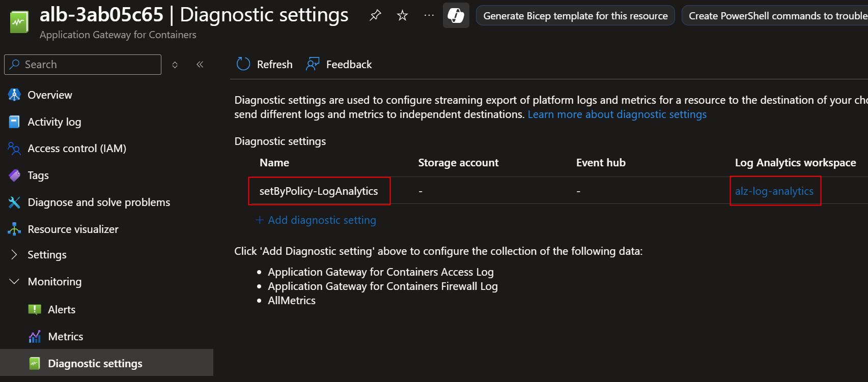Mark resource as favorite with star icon

pyautogui.click(x=402, y=15)
